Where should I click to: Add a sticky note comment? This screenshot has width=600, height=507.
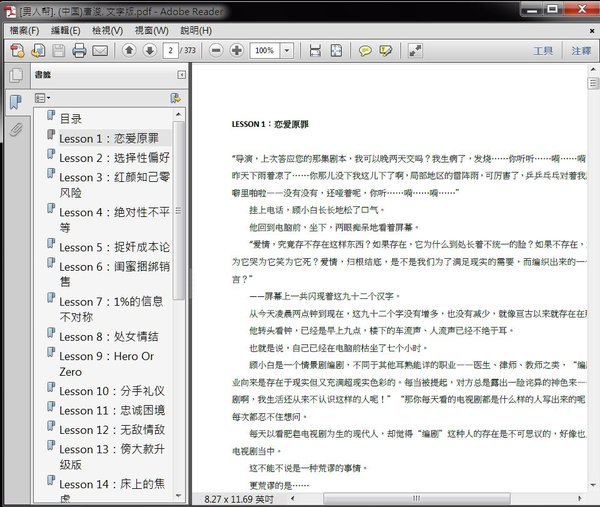tap(366, 50)
